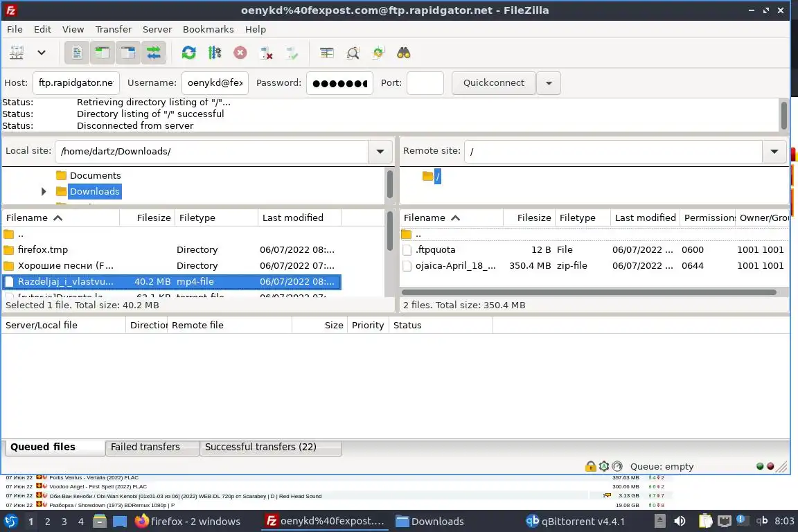
Task: Click local tree vertical scrollbar
Action: pos(389,184)
